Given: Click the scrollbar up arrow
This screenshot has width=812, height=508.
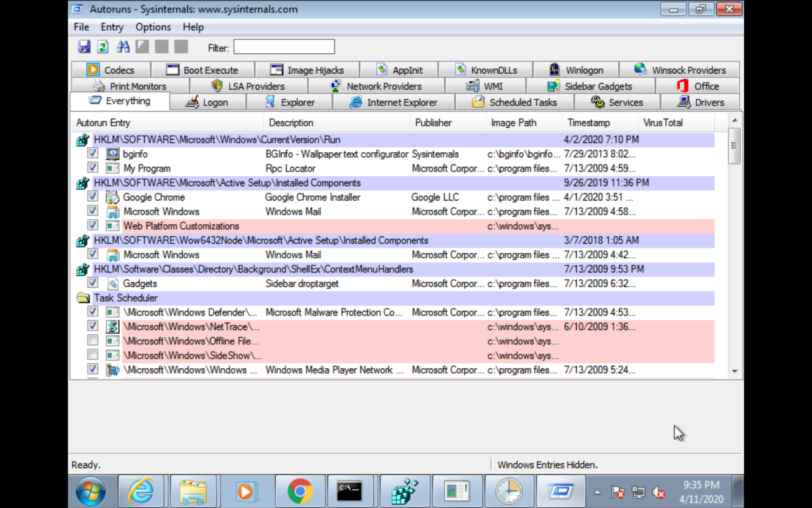Looking at the screenshot, I should coord(735,120).
